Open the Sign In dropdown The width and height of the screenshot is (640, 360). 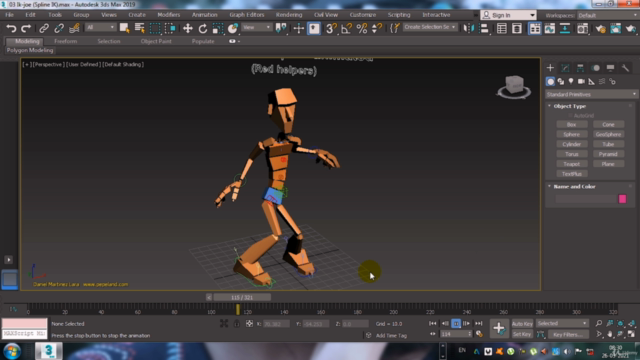point(508,15)
